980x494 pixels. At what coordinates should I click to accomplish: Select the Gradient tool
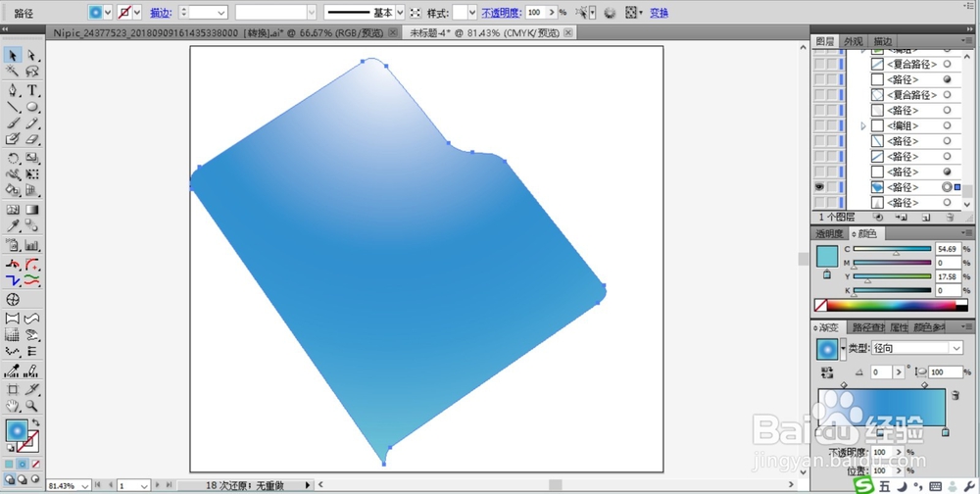point(32,210)
